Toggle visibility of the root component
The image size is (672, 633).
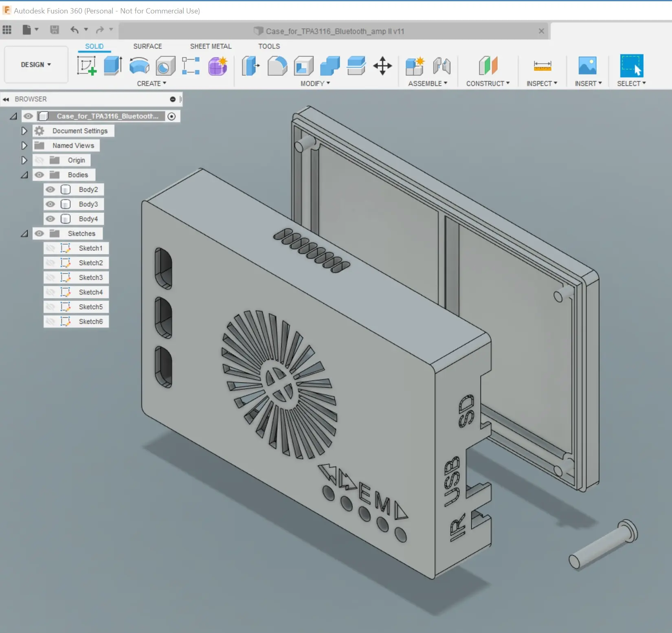point(28,116)
